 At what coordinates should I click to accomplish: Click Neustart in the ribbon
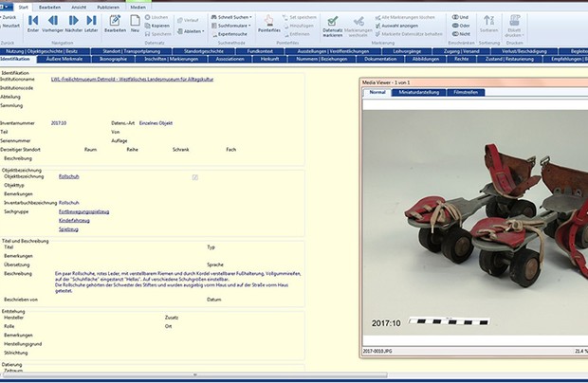[x=9, y=26]
